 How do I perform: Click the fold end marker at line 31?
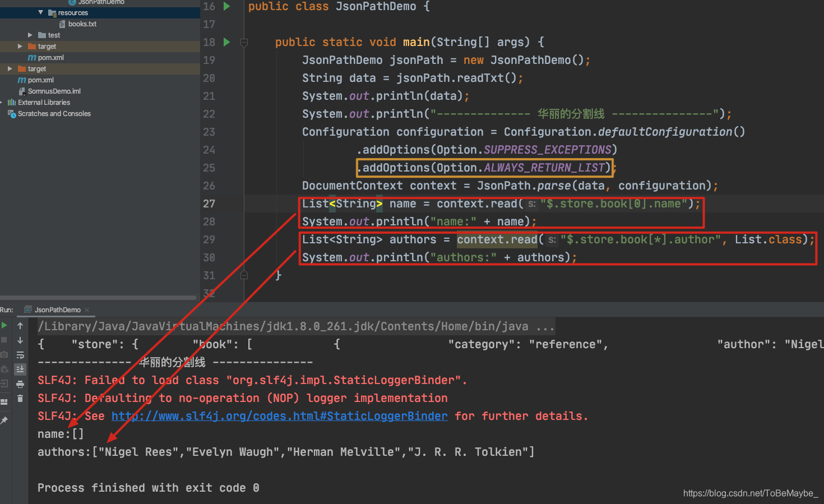[244, 275]
